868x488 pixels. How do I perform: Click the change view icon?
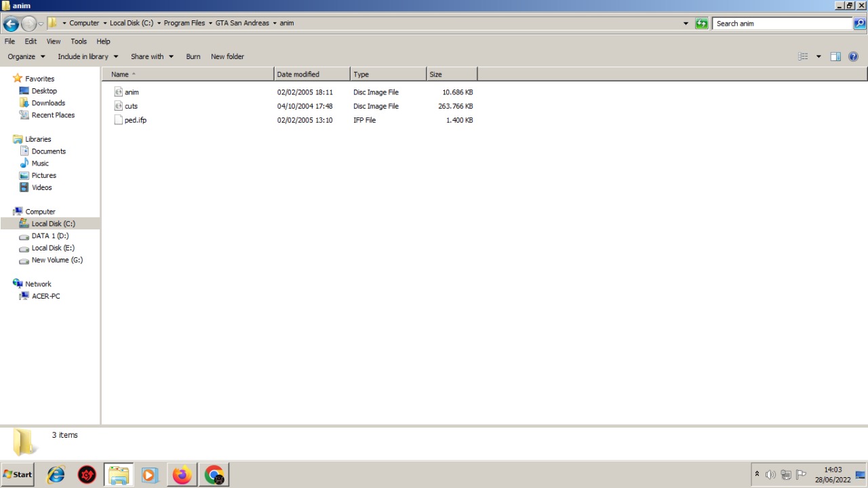coord(804,57)
